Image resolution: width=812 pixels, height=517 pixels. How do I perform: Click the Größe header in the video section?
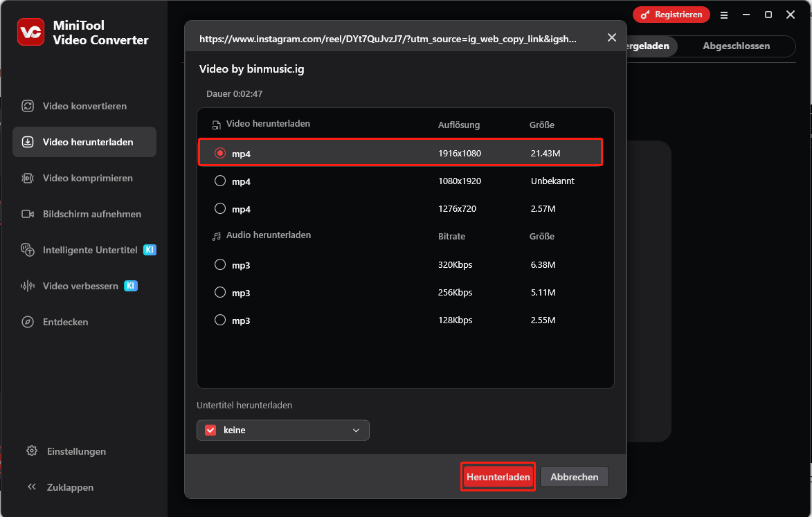coord(541,125)
